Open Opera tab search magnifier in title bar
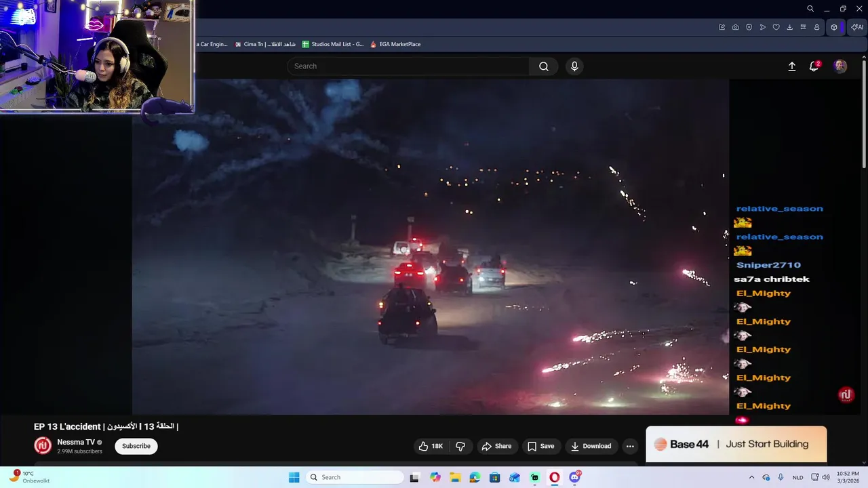This screenshot has height=488, width=868. click(810, 9)
